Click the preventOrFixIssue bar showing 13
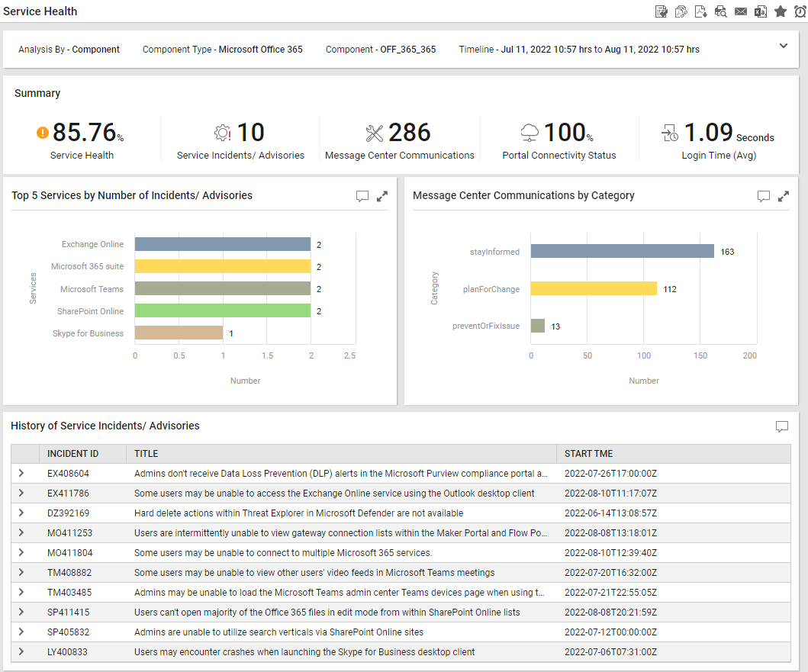808x672 pixels. point(538,326)
